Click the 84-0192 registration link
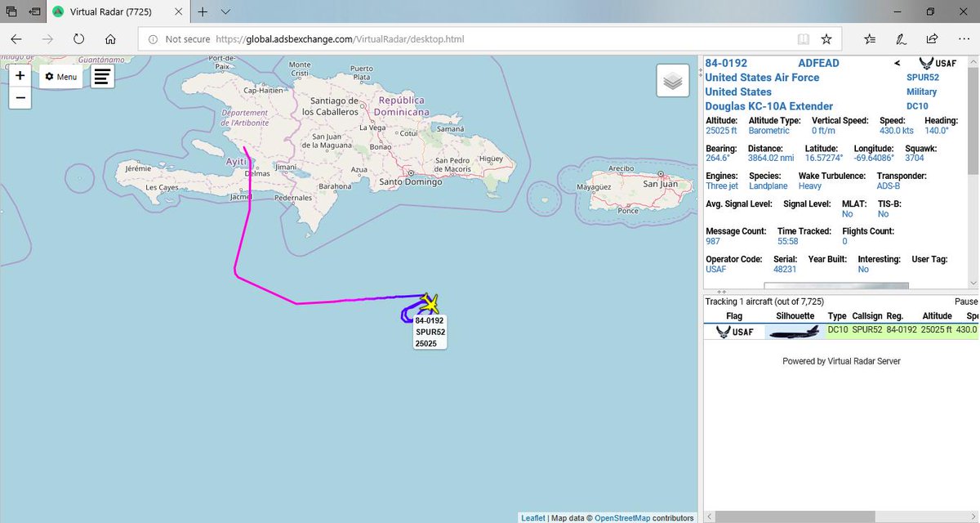This screenshot has width=980, height=523. [726, 63]
